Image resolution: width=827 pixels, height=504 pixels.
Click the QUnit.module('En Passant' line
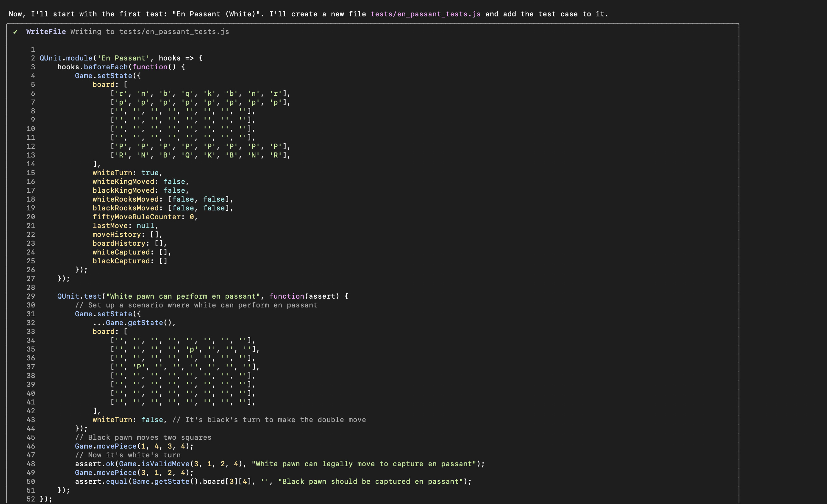click(x=121, y=58)
